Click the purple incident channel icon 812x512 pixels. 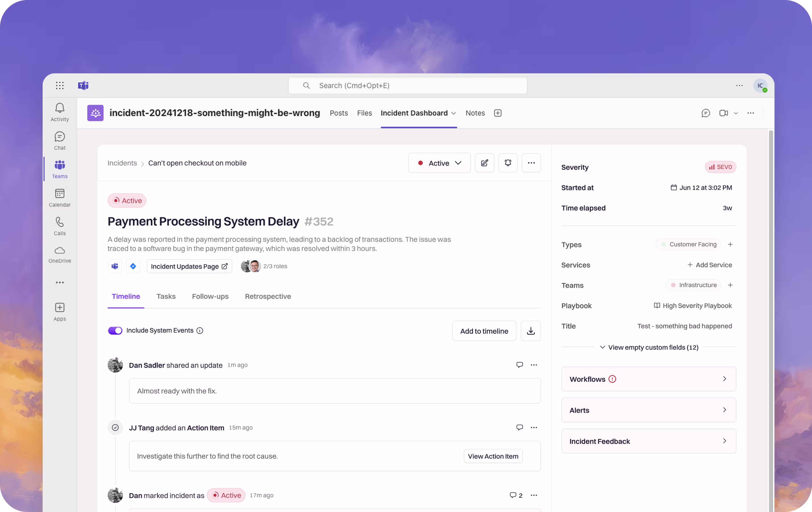pos(96,113)
